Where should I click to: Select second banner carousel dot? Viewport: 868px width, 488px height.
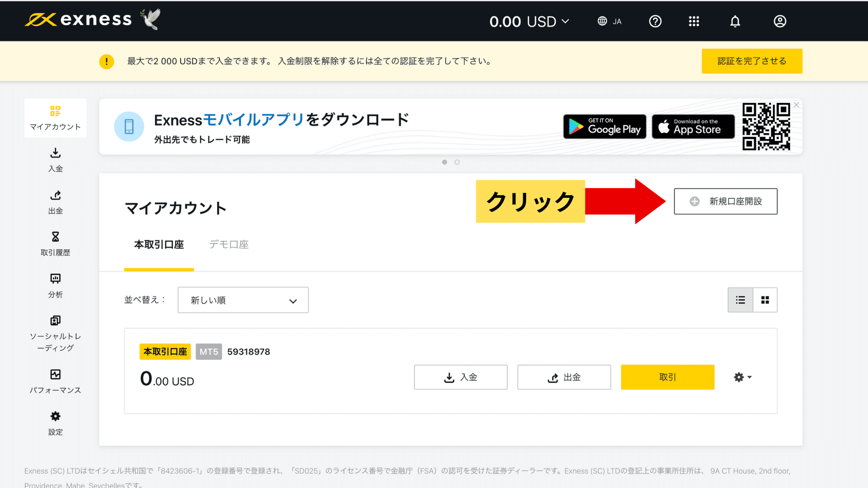point(457,162)
